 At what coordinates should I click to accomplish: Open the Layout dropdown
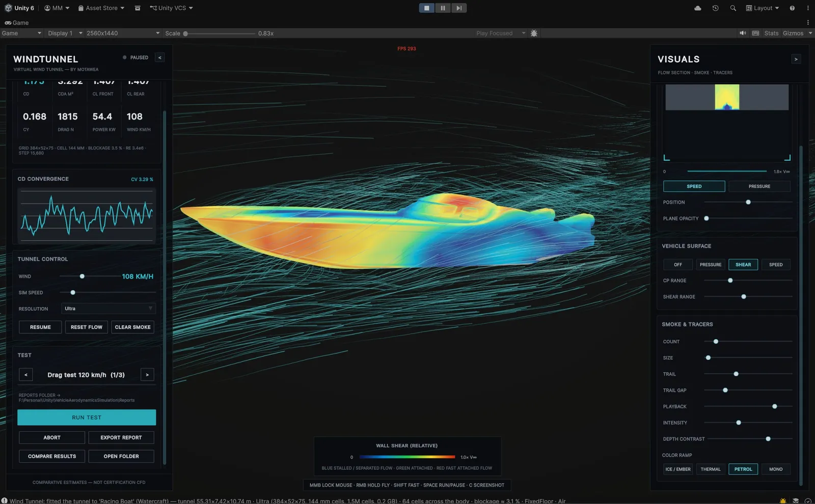762,8
